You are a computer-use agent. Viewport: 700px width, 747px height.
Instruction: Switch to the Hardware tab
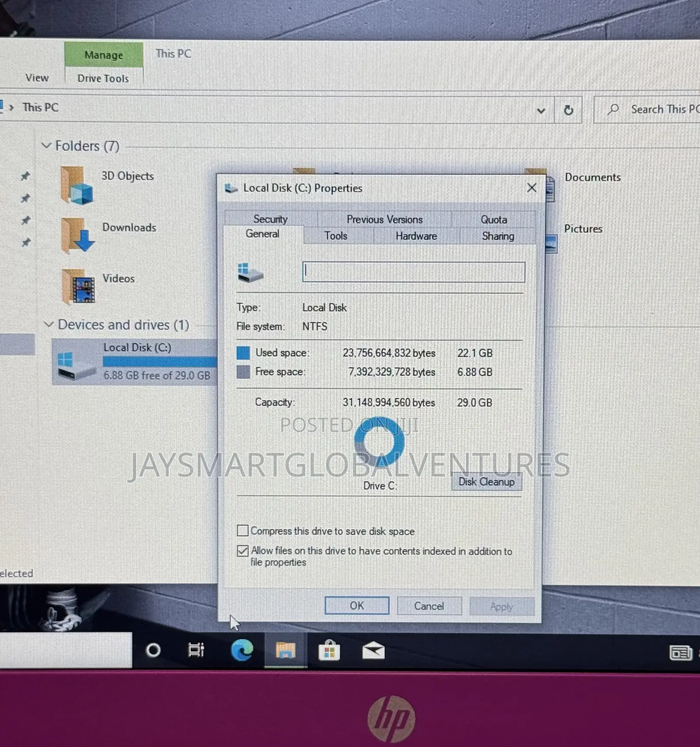(416, 236)
